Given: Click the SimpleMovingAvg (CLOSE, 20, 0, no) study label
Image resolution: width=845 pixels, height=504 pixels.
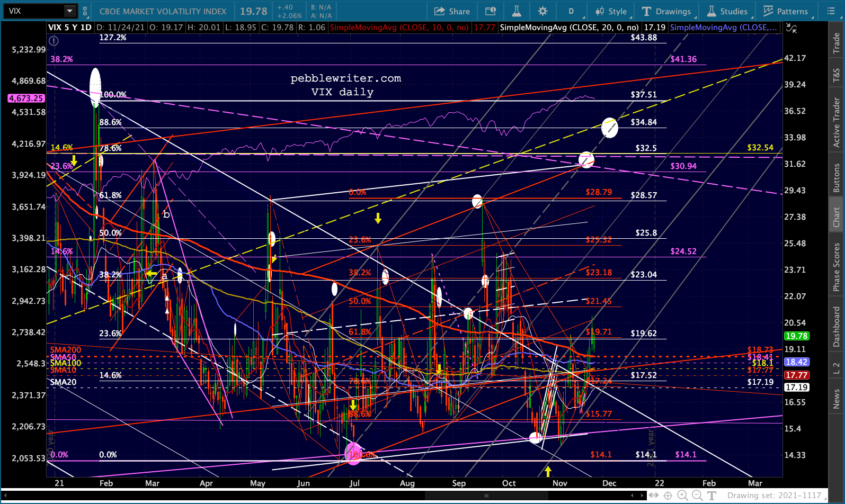Looking at the screenshot, I should click(x=569, y=28).
